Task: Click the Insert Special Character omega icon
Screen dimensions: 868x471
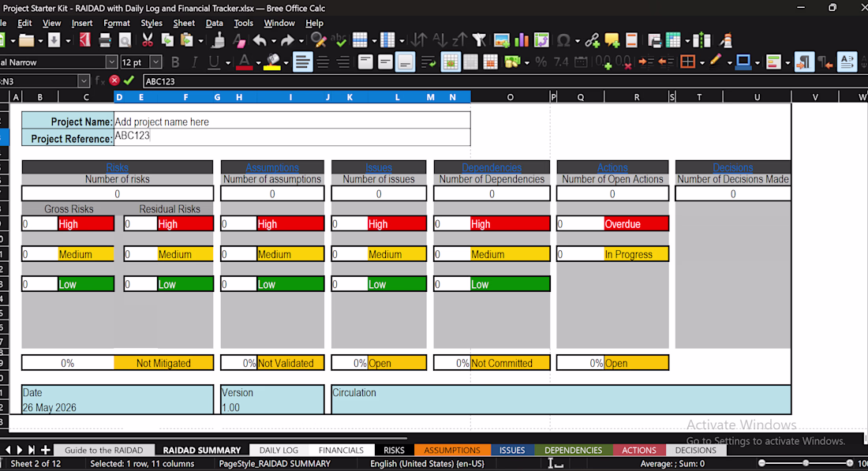Action: (563, 40)
